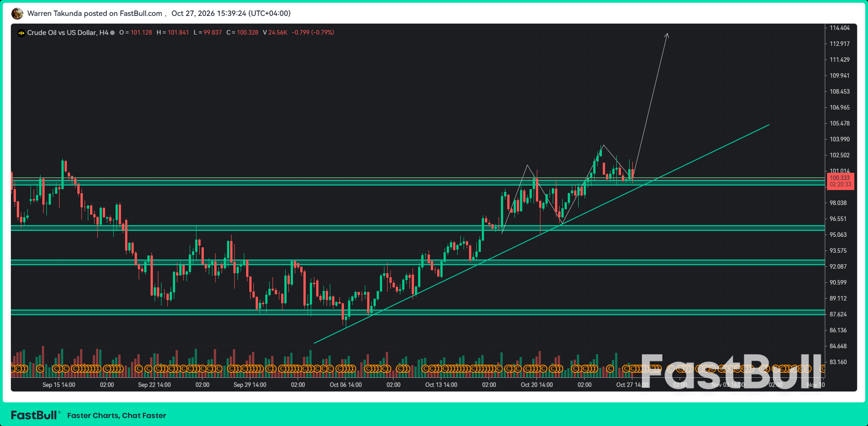Click the 106.965 price axis label
868x426 pixels.
(x=840, y=108)
